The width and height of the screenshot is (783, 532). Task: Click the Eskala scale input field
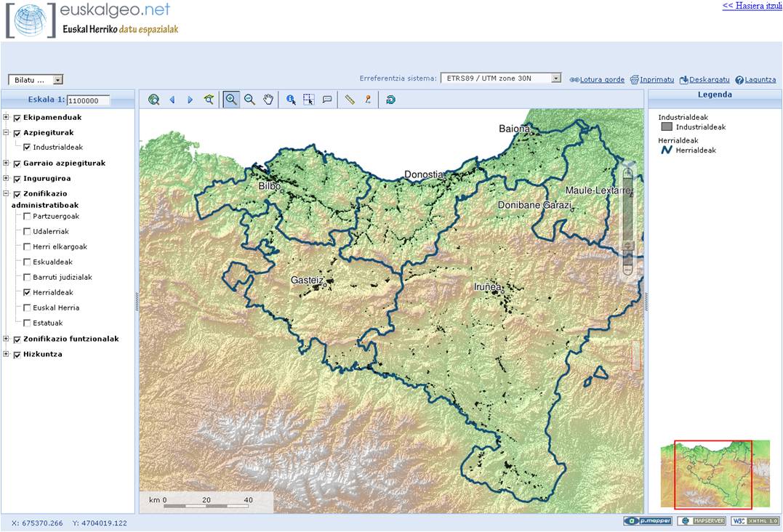click(x=88, y=101)
